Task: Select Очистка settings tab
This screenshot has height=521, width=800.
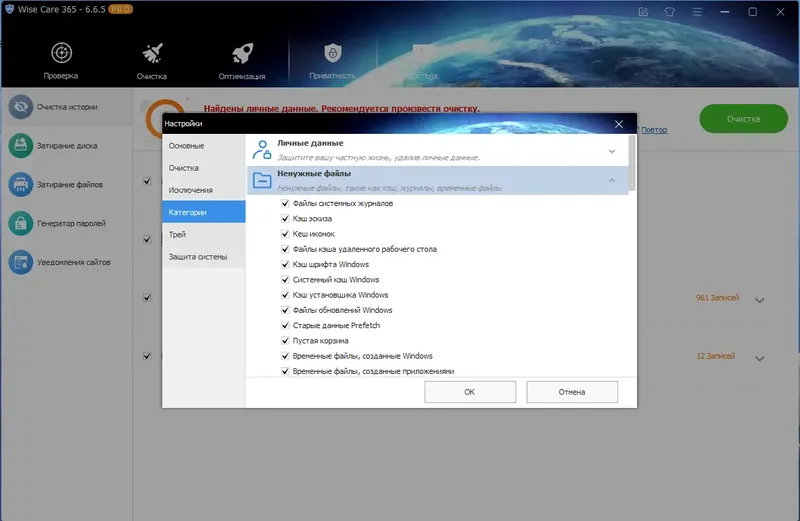Action: (204, 168)
